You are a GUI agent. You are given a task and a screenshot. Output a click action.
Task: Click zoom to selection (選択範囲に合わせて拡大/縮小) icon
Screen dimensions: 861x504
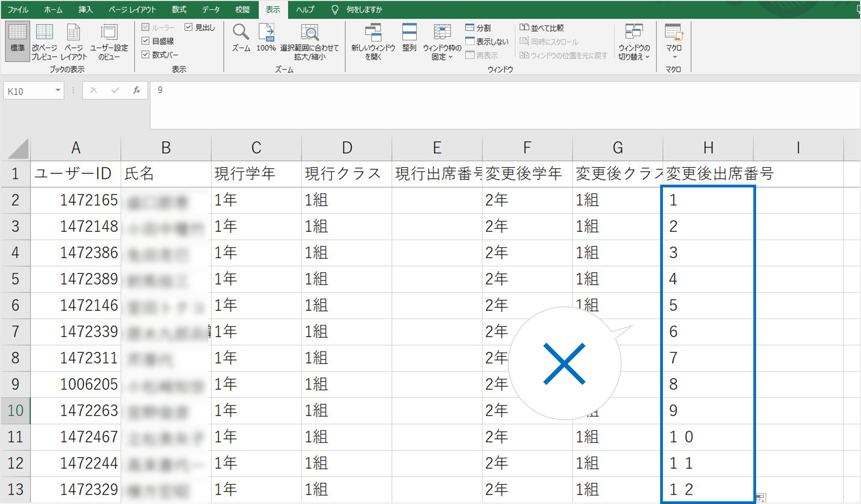309,33
